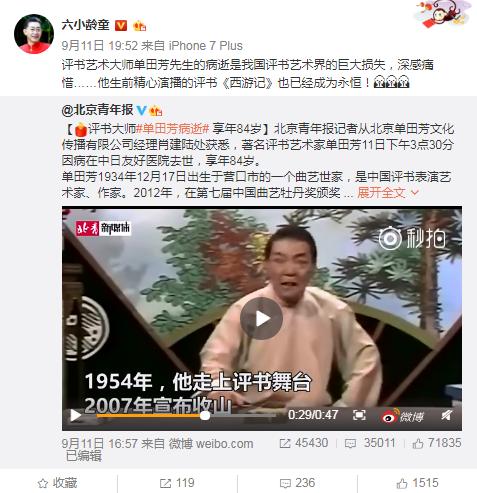
Task: Click the 六小龄童 username link
Action: [85, 25]
